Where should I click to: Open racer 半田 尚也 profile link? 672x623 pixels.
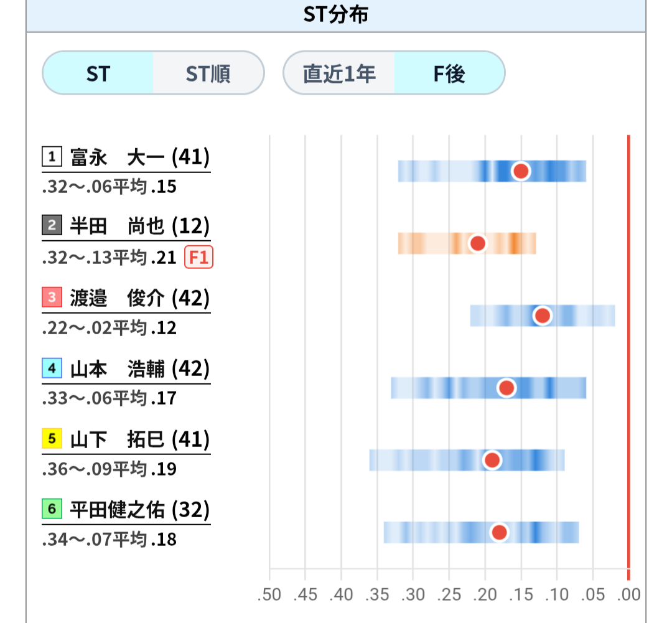pyautogui.click(x=140, y=225)
